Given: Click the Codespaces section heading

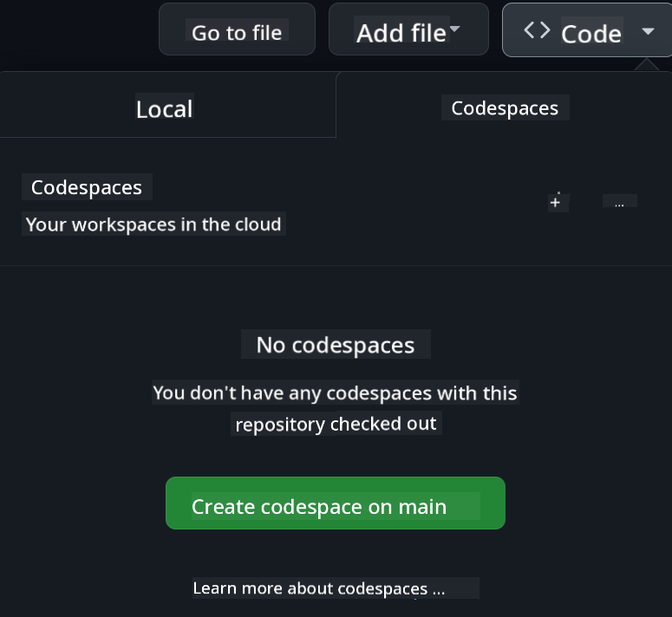Looking at the screenshot, I should pos(87,187).
